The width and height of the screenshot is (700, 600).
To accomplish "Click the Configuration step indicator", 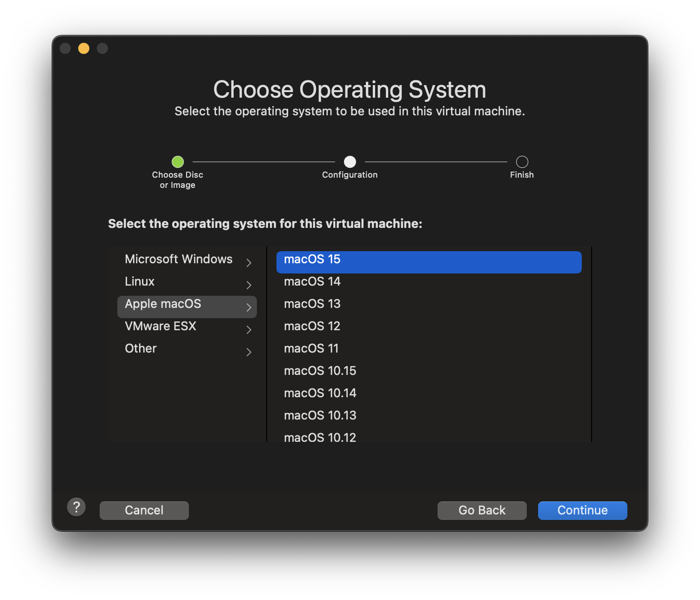I will click(x=350, y=162).
